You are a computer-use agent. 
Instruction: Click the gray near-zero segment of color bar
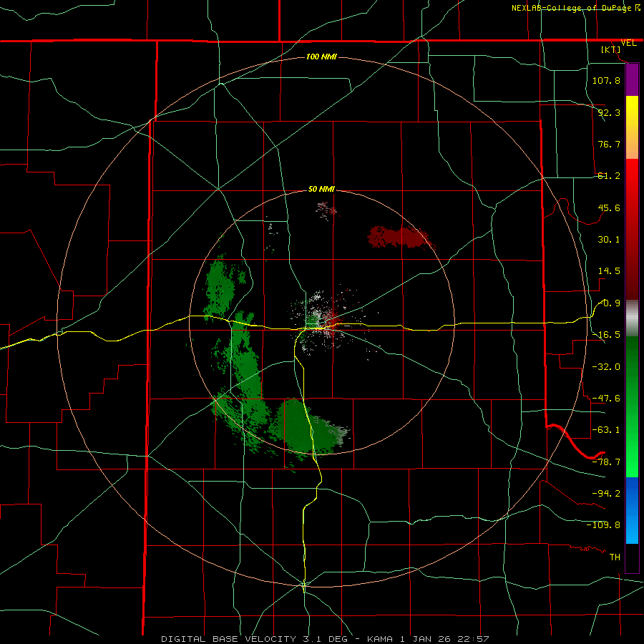(632, 318)
